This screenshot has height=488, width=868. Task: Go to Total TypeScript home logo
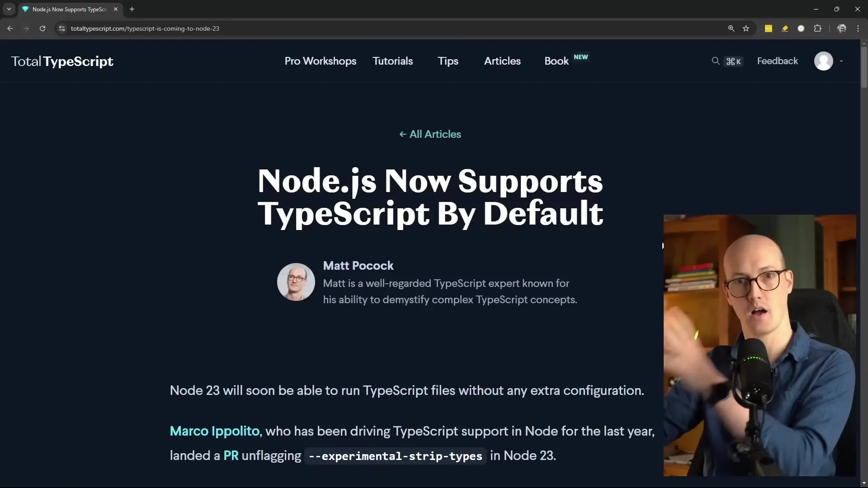[62, 61]
